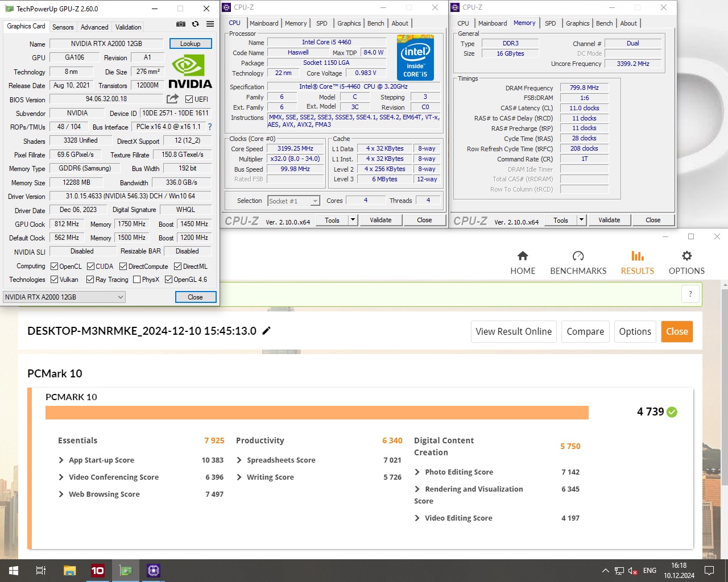Click the muted volume tray icon
The height and width of the screenshot is (582, 728).
tap(632, 571)
